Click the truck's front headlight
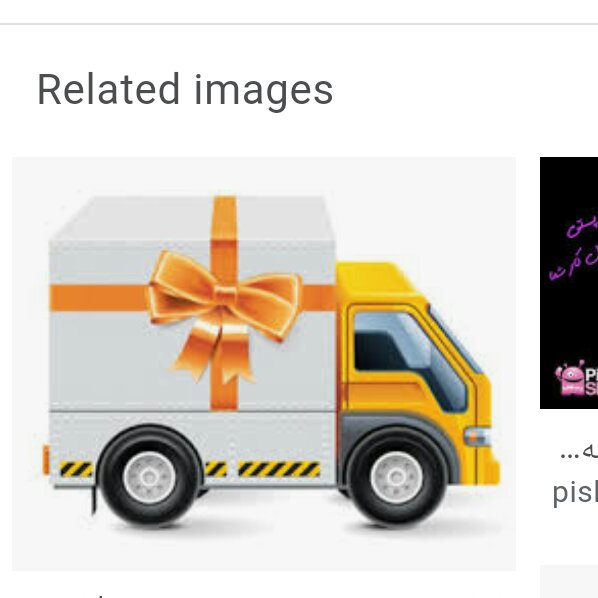The width and height of the screenshot is (598, 598). click(x=477, y=436)
